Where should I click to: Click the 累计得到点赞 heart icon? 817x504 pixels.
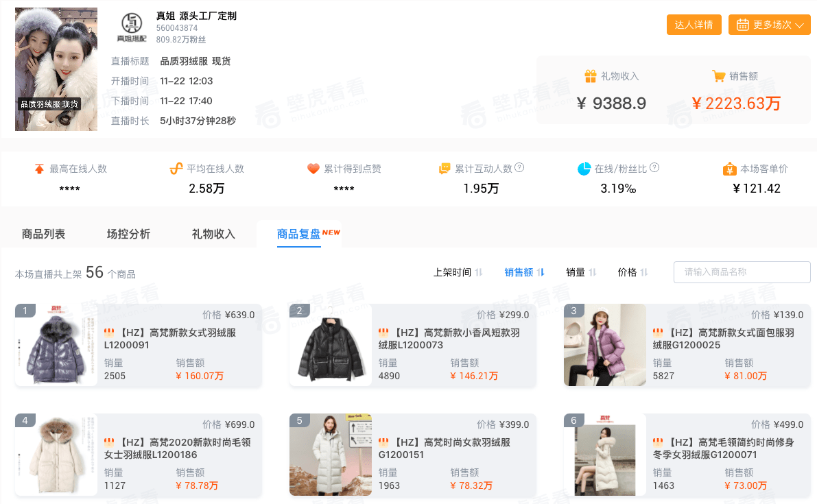click(313, 169)
